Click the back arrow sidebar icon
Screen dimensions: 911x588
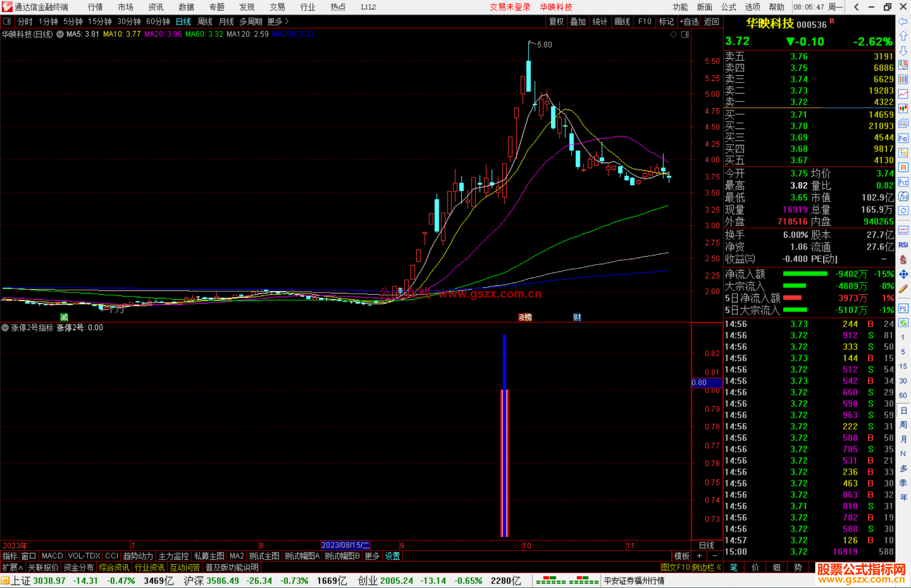coord(903,21)
